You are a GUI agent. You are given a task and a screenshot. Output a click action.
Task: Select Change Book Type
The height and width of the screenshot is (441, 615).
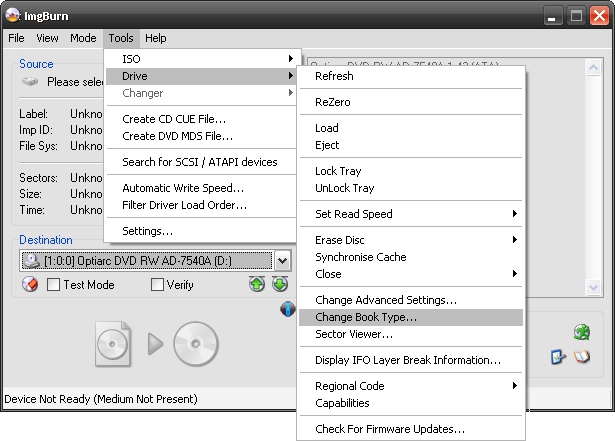click(411, 317)
